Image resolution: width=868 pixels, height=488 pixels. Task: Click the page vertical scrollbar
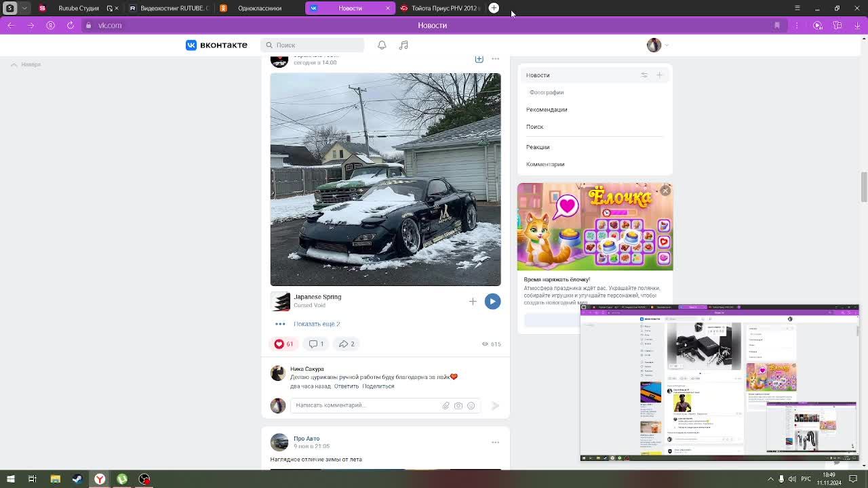[x=864, y=186]
